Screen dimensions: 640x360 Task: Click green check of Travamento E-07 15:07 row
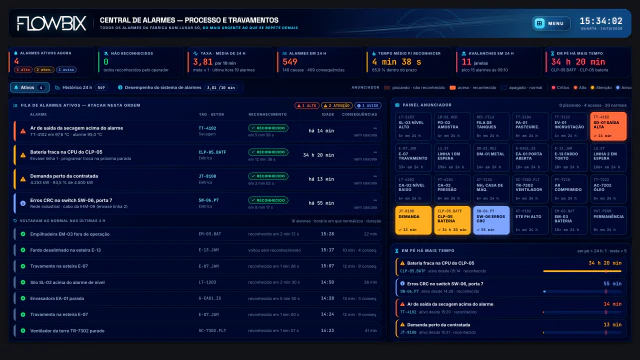(x=23, y=266)
